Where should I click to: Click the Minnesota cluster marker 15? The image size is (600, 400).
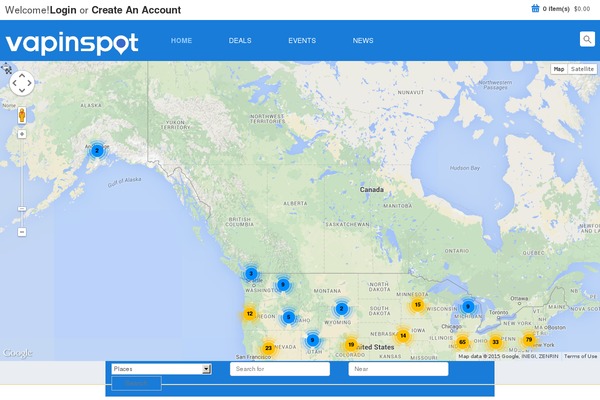(417, 305)
